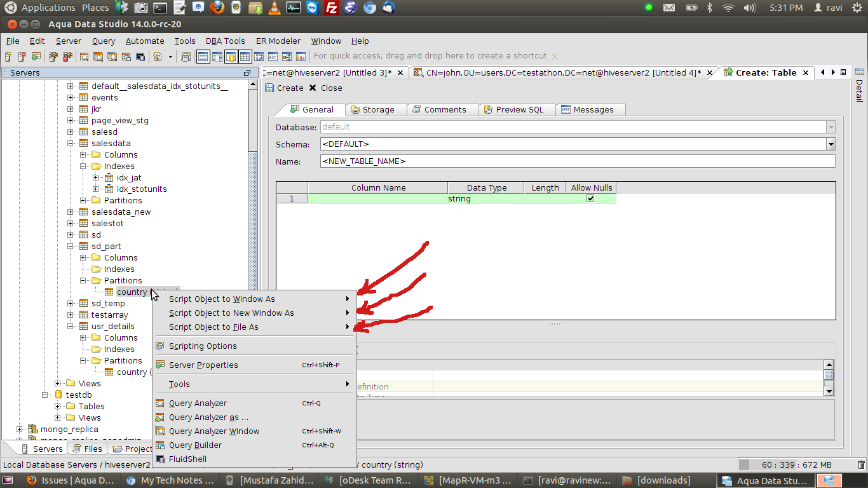Launch Firefox from the top panel
This screenshot has height=488, width=868.
click(x=217, y=8)
